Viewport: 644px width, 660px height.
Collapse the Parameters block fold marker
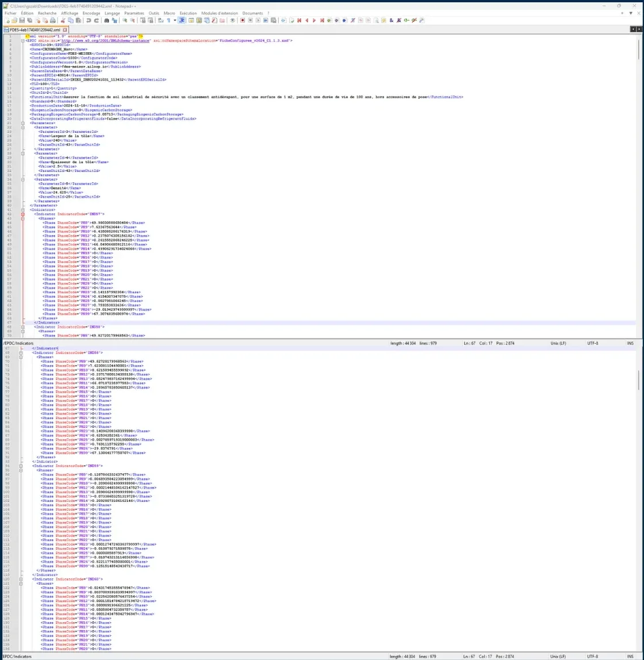pos(23,123)
